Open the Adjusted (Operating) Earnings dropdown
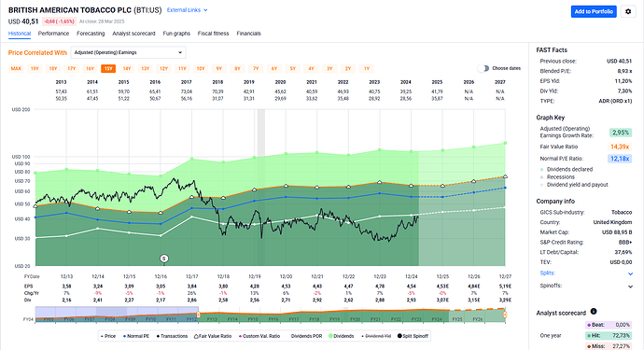This screenshot has height=350, width=644. pos(128,52)
